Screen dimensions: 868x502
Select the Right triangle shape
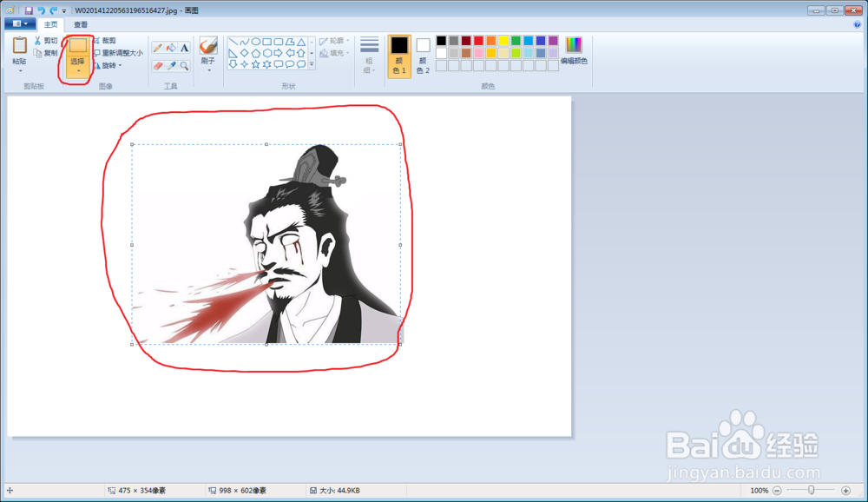tap(233, 53)
